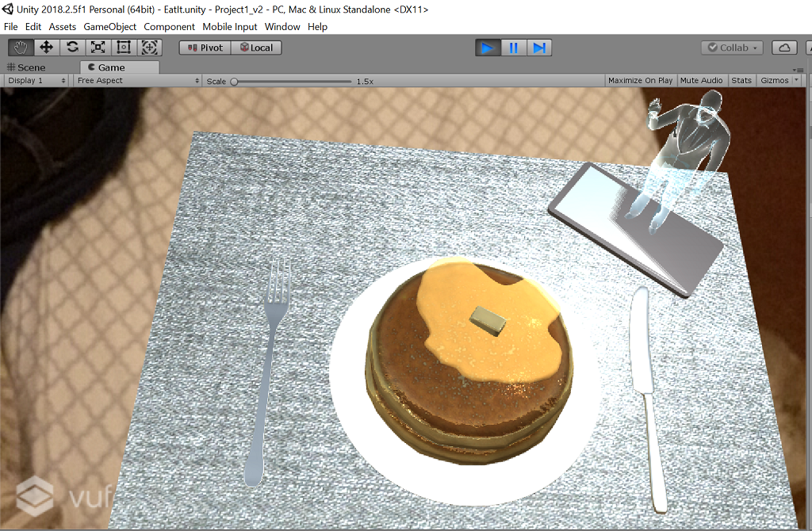The height and width of the screenshot is (531, 812).
Task: Open the GameObject menu
Action: point(109,27)
